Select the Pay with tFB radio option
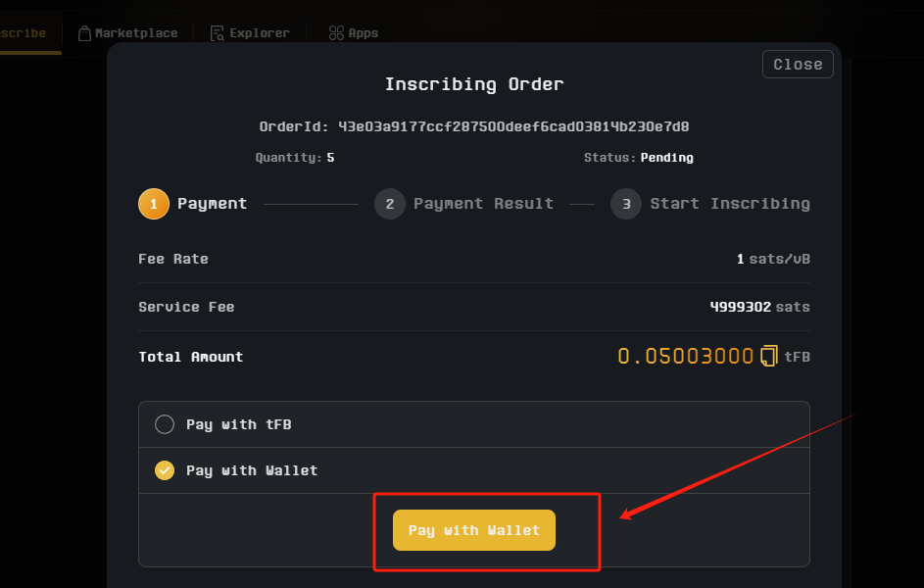 (165, 424)
